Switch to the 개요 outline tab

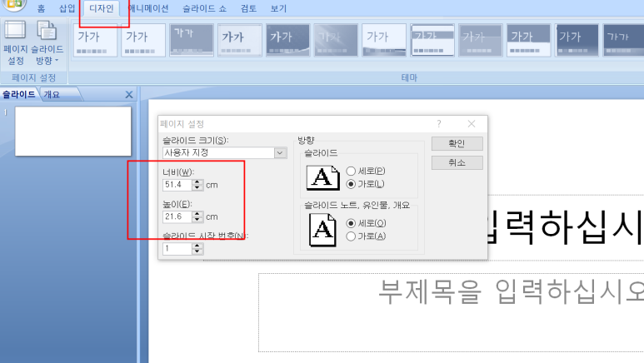pyautogui.click(x=52, y=94)
